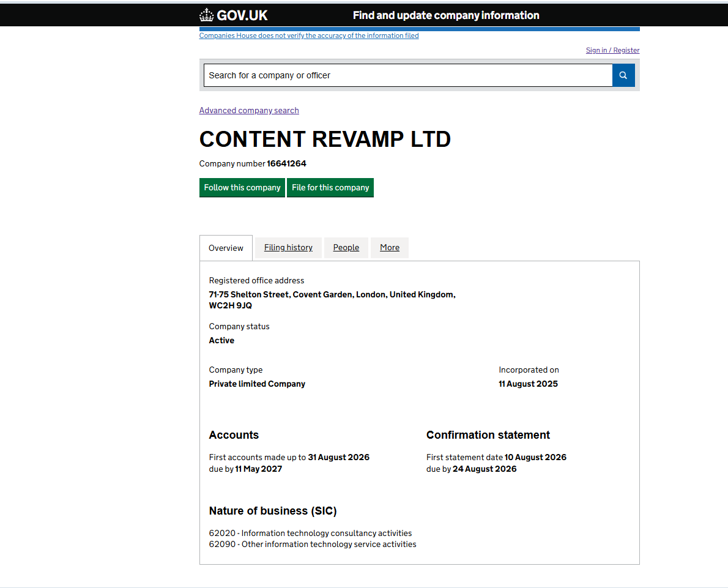Click the incorporation date 11 August 2025

[529, 384]
